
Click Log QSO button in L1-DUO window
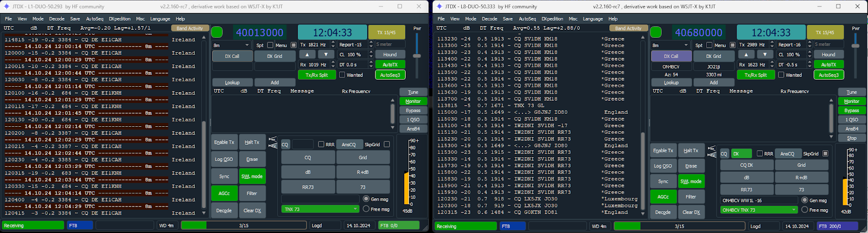click(x=224, y=159)
